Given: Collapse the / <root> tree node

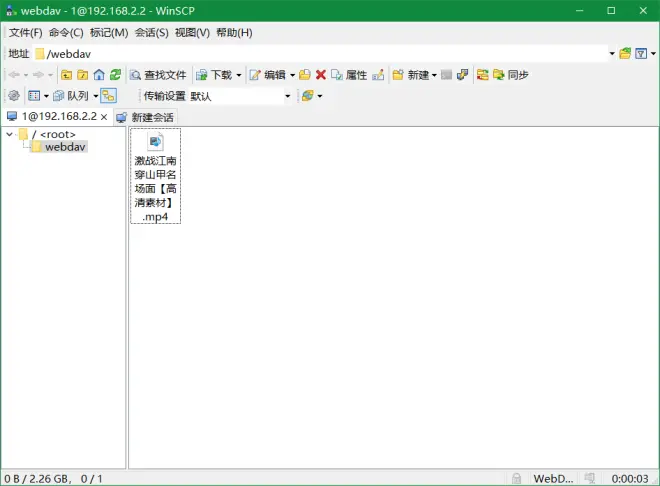Looking at the screenshot, I should 9,134.
